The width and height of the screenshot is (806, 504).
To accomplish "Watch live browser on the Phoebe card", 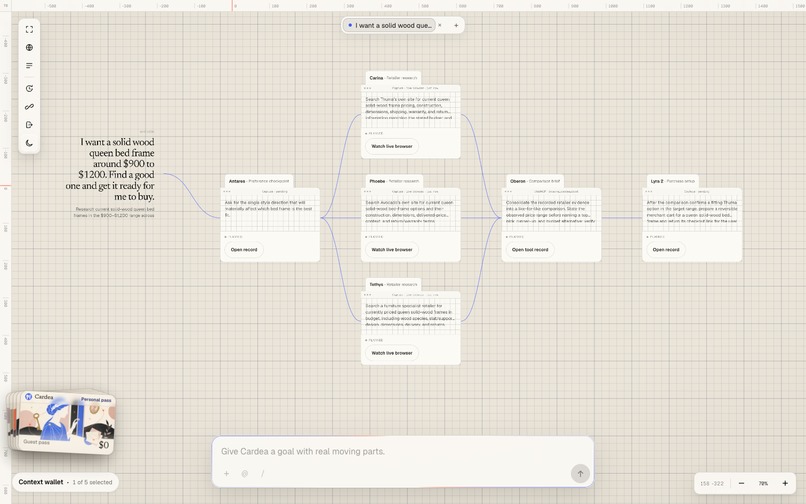I will (392, 249).
